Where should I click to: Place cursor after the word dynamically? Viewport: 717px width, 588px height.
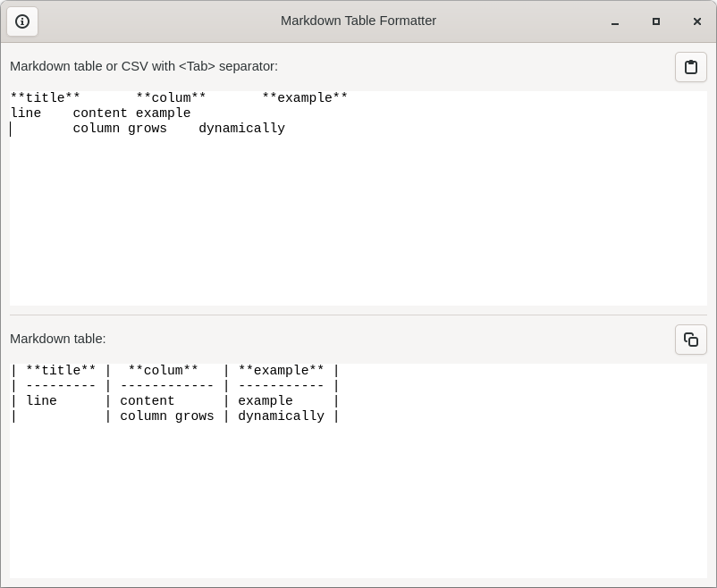tap(286, 128)
